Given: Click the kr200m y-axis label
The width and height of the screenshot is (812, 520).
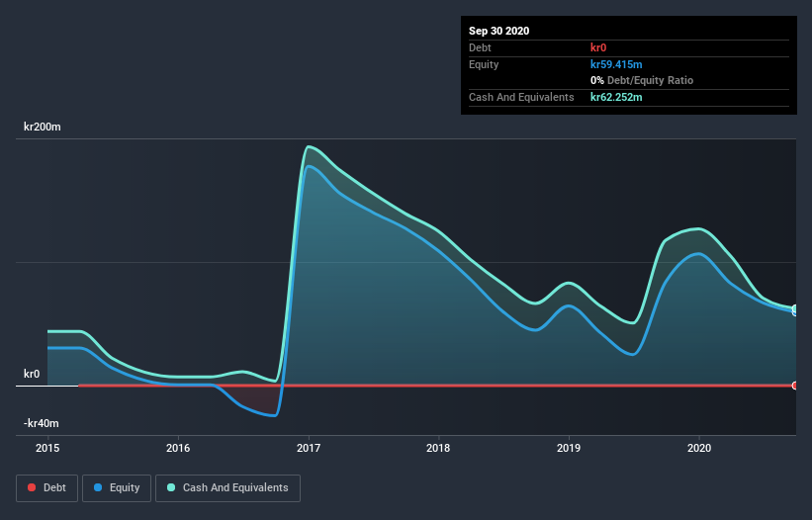Looking at the screenshot, I should [x=42, y=127].
